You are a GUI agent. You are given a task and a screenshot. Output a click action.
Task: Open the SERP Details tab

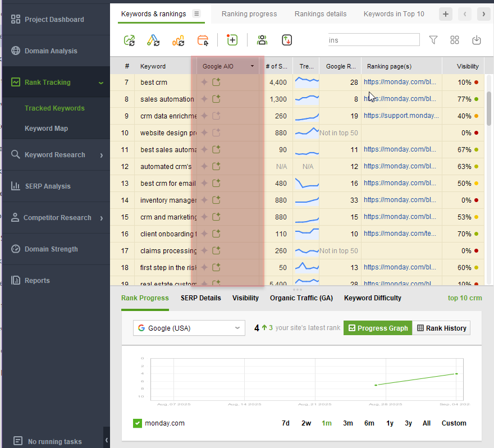[201, 298]
